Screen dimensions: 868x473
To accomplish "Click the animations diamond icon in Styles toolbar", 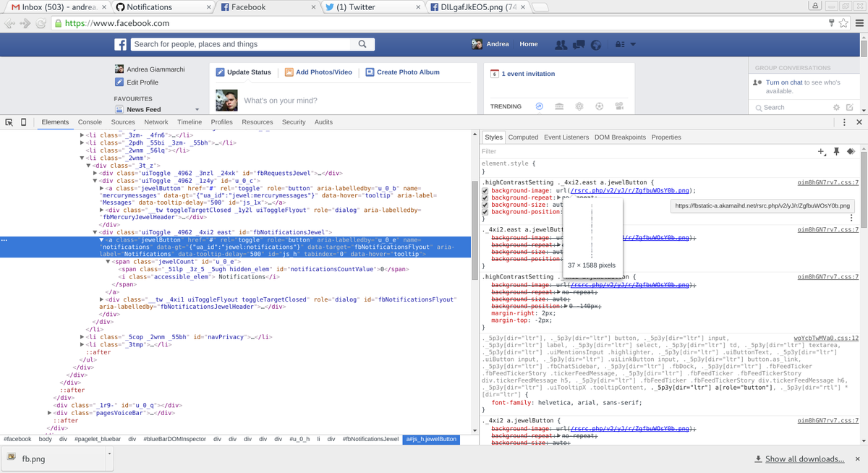I will [x=851, y=152].
